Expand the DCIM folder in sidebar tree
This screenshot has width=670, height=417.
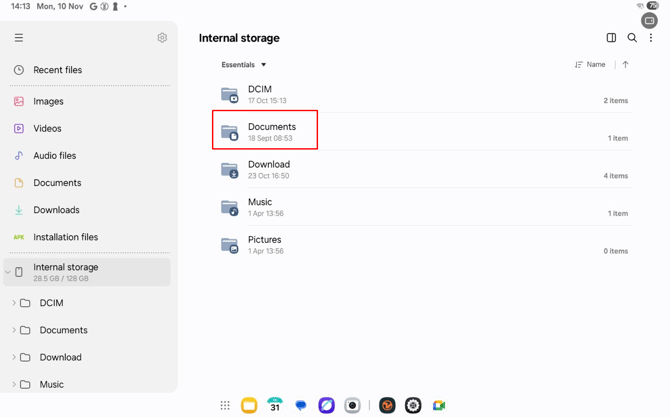click(14, 303)
